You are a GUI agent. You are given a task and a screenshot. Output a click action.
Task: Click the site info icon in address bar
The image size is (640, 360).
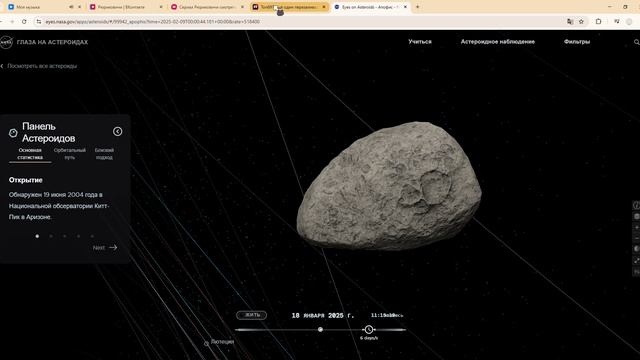tap(39, 21)
